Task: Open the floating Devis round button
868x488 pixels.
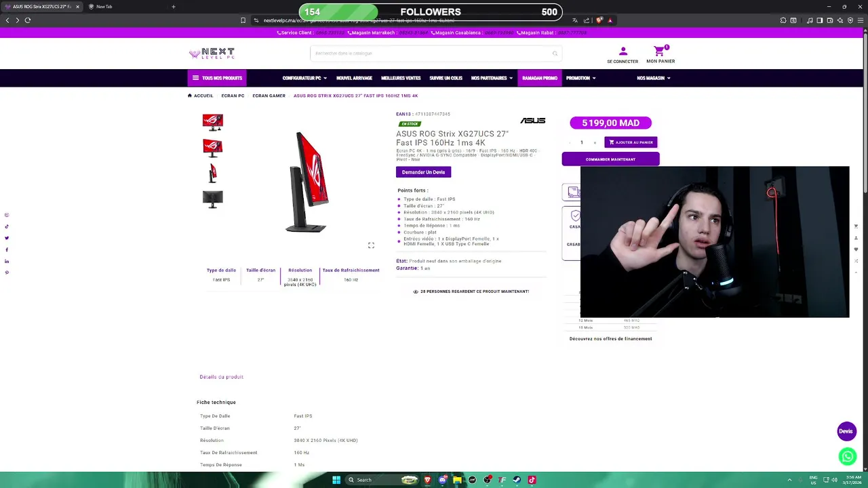Action: click(x=846, y=431)
